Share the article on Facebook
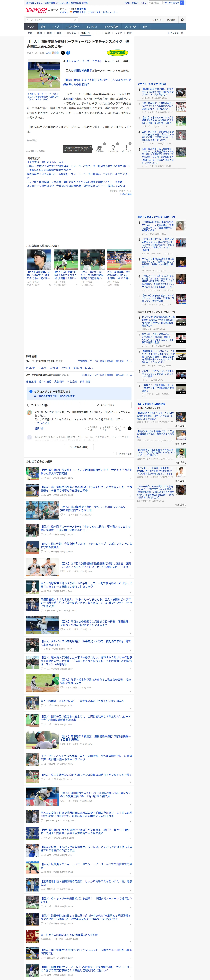The height and width of the screenshot is (980, 210). 68,53
